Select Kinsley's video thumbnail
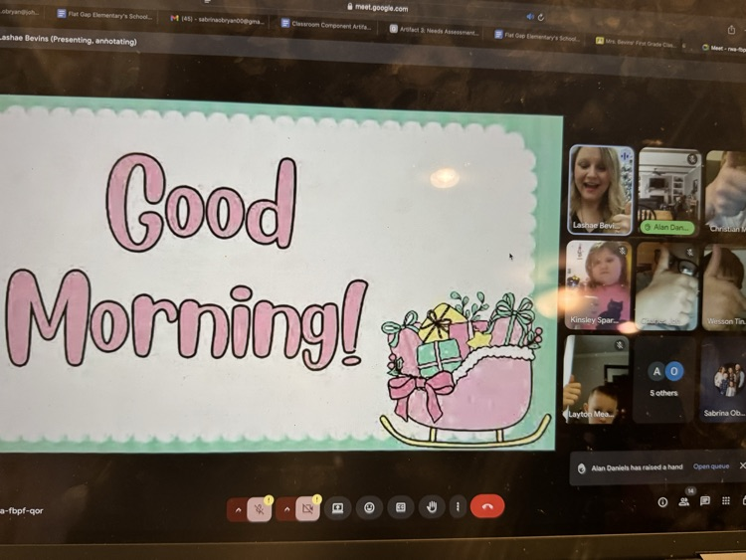The image size is (746, 560). tap(599, 285)
